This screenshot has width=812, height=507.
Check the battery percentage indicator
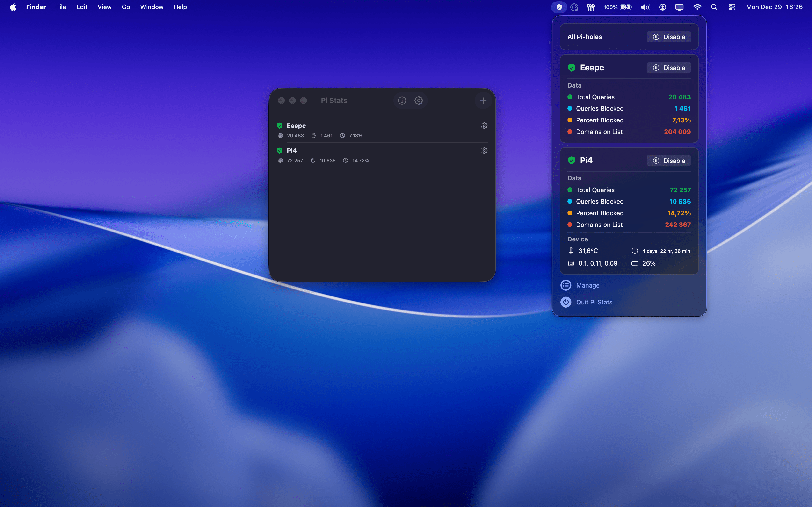(617, 7)
